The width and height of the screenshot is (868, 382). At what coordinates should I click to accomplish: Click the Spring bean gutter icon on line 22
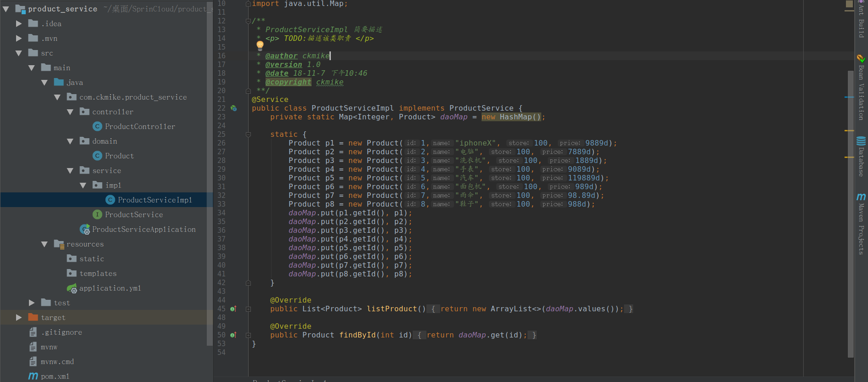pyautogui.click(x=233, y=108)
